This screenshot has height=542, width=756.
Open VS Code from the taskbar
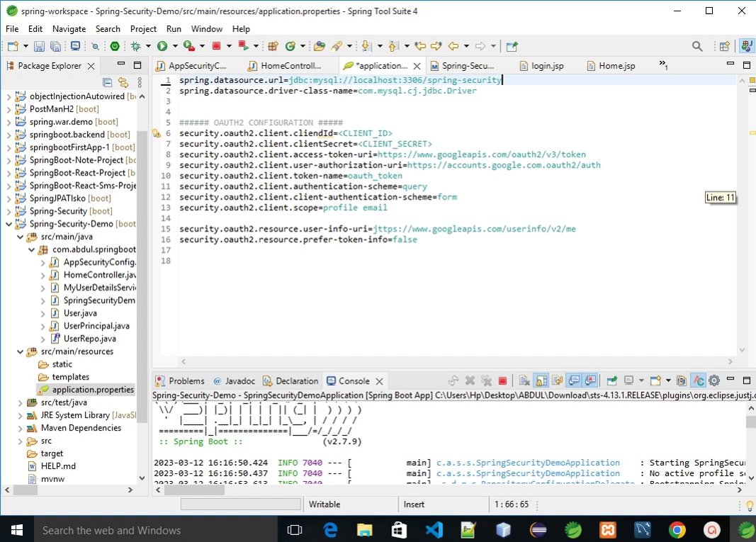pyautogui.click(x=434, y=531)
